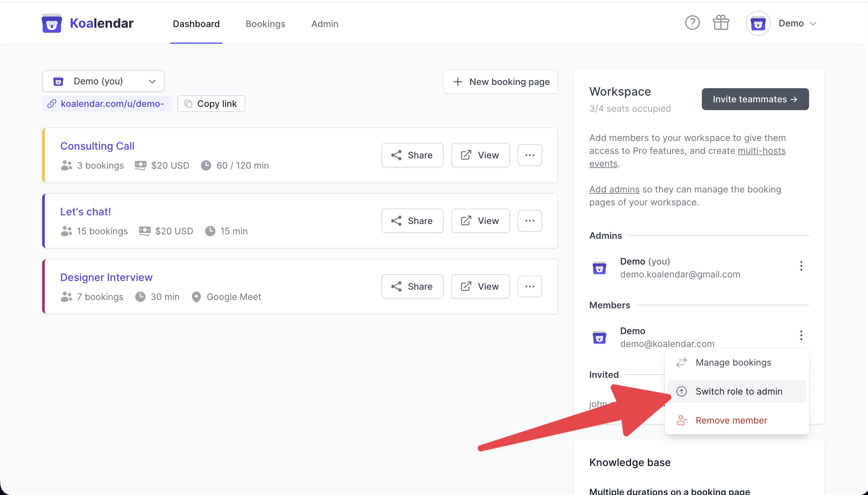Select Manage bookings menu entry

coord(733,362)
